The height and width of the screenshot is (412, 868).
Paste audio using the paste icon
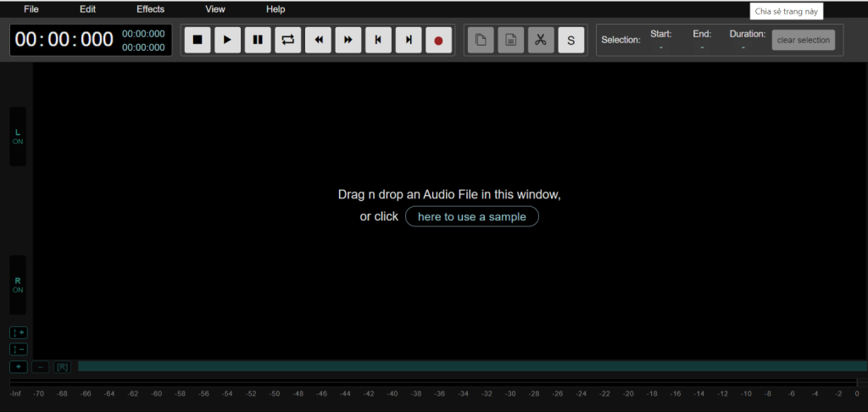[x=510, y=40]
